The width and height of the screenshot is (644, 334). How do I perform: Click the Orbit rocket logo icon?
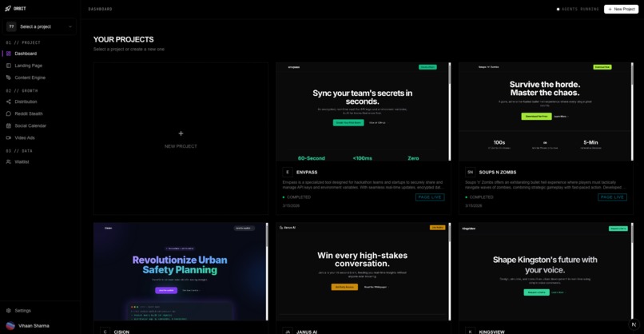click(x=8, y=8)
